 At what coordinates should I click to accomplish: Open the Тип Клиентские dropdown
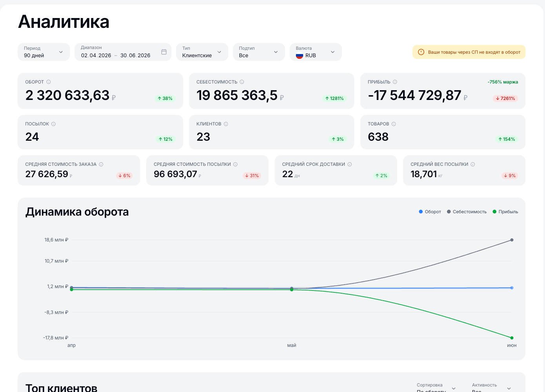(202, 52)
